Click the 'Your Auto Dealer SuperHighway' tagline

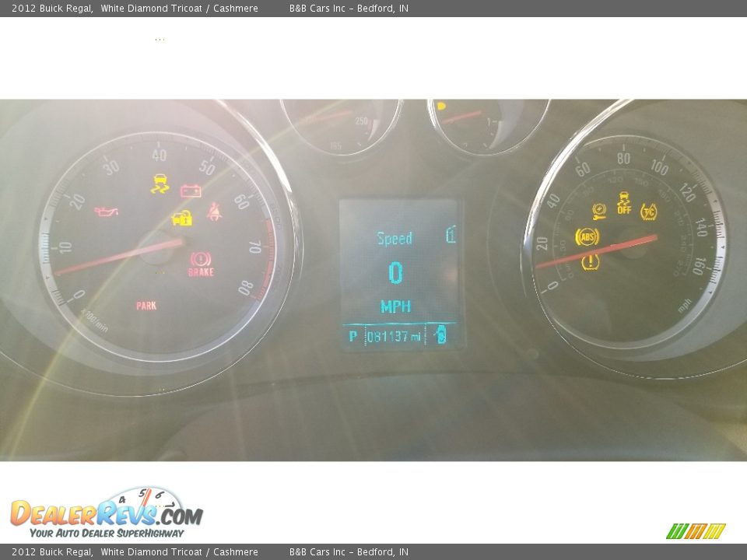tap(107, 533)
